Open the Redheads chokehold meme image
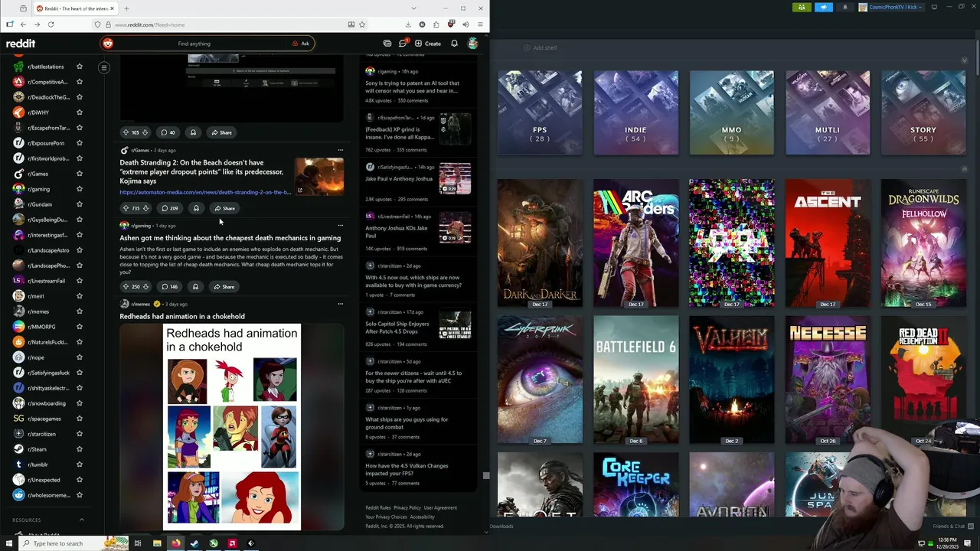980x551 pixels. pos(232,427)
